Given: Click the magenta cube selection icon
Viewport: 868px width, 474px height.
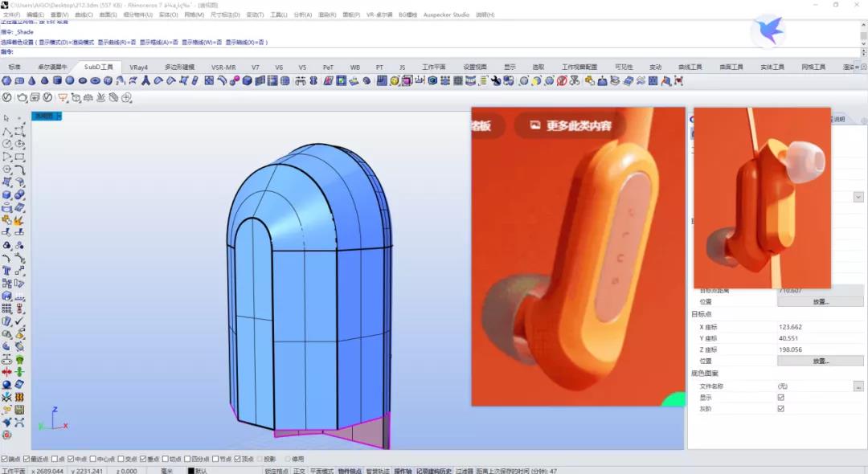Looking at the screenshot, I should 407,81.
